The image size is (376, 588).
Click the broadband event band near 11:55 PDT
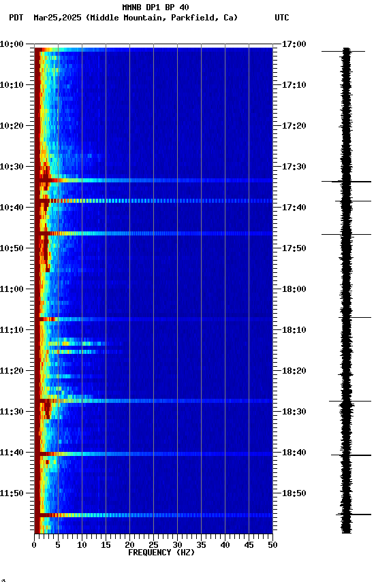click(x=153, y=515)
